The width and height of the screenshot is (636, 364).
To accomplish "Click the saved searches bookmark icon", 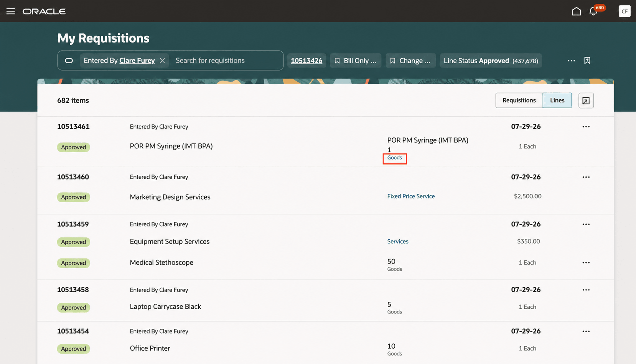I will (587, 61).
